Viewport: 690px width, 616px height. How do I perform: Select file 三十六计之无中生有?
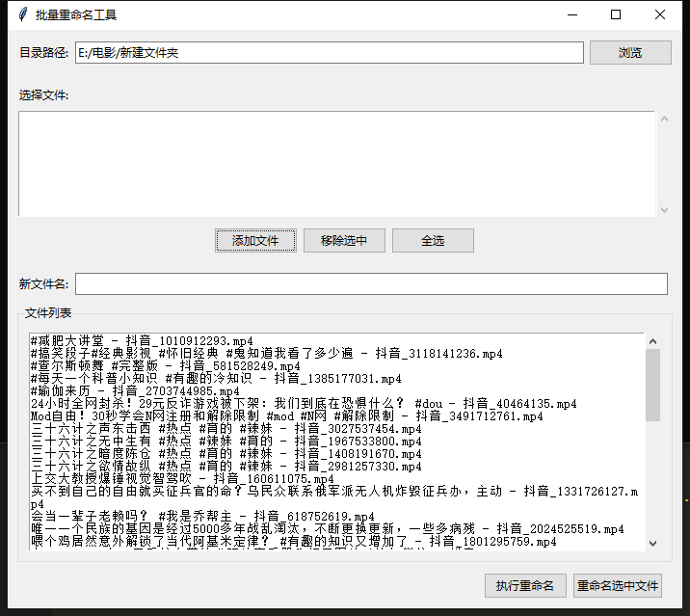tap(226, 442)
